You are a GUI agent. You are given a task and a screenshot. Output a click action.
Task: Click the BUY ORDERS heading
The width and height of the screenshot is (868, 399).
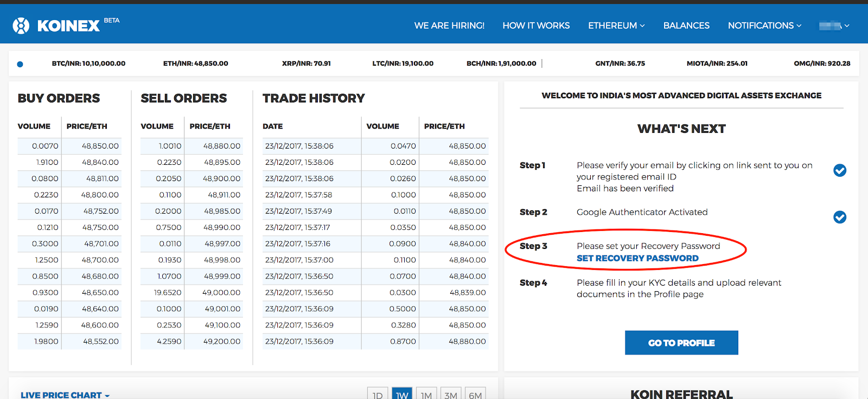coord(59,98)
